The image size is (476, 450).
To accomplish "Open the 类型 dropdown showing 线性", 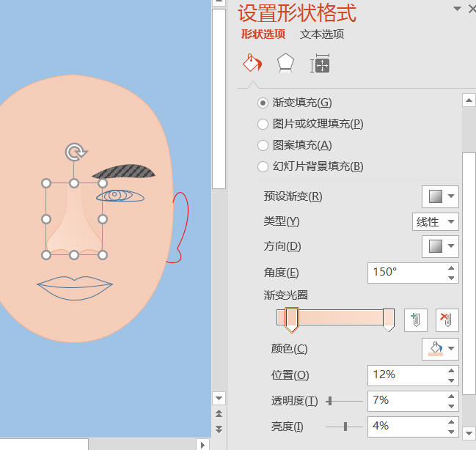I will click(436, 222).
